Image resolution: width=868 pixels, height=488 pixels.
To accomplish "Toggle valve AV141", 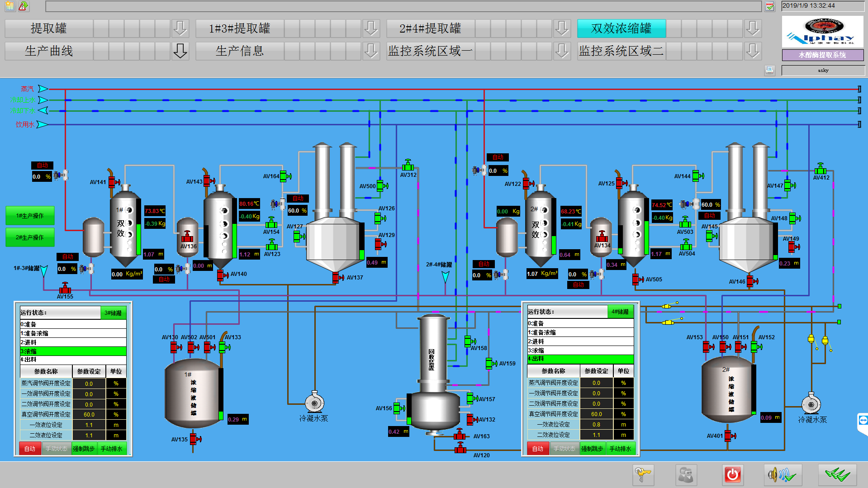I will pyautogui.click(x=113, y=182).
